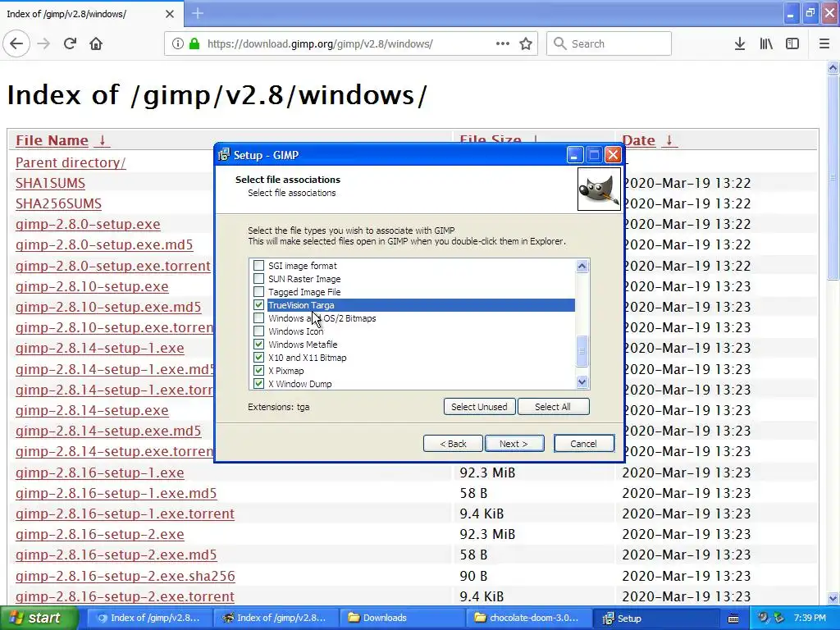This screenshot has width=840, height=630.
Task: Cancel the GIMP setup
Action: click(583, 444)
